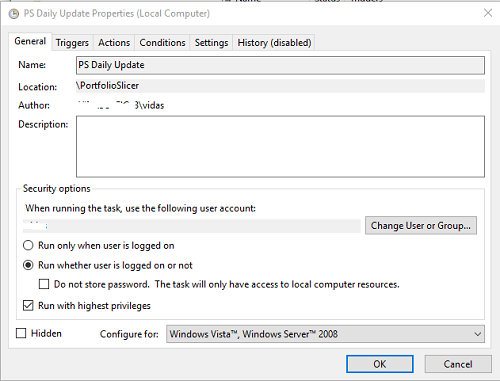Image resolution: width=500 pixels, height=381 pixels.
Task: Click the task clock icon in title bar
Action: (14, 14)
